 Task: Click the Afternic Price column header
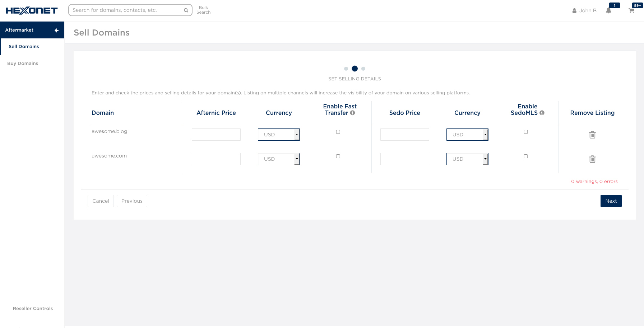(x=216, y=113)
